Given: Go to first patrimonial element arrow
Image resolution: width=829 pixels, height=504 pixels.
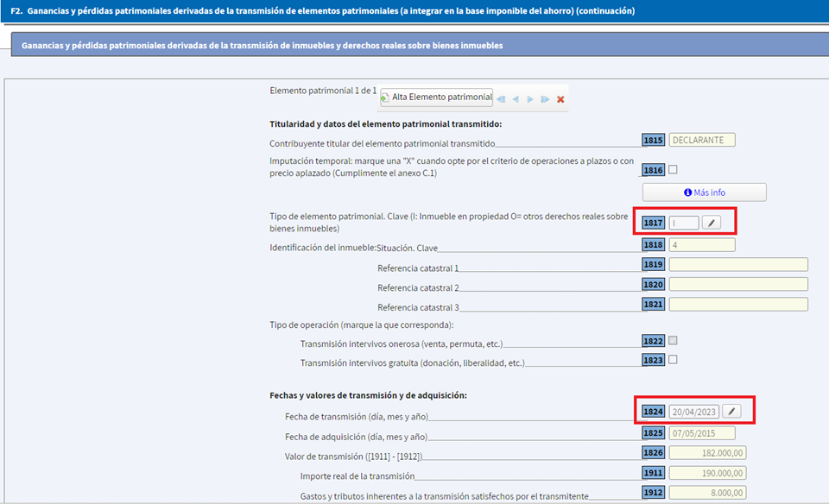Looking at the screenshot, I should [x=501, y=99].
